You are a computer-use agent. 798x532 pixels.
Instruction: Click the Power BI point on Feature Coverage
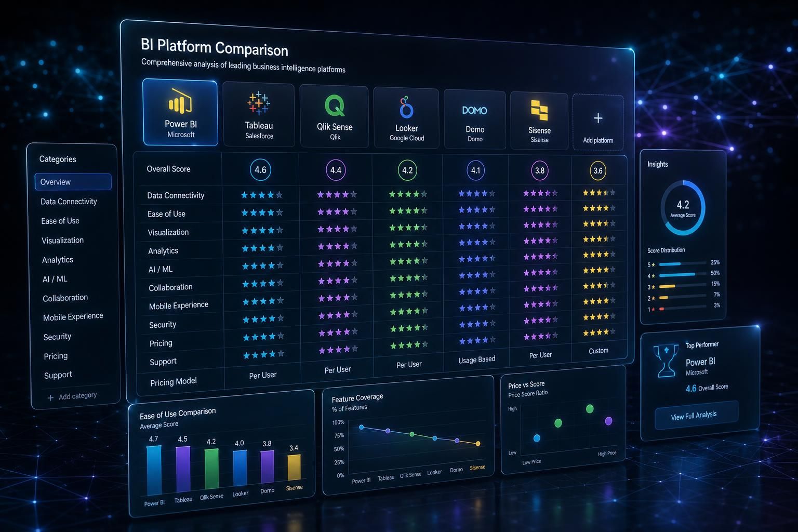click(362, 427)
